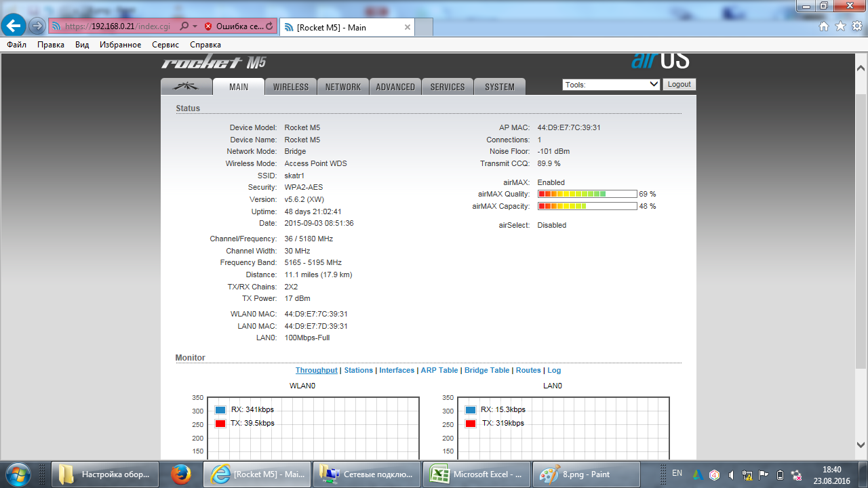
Task: Click the Throughput monitor link
Action: (316, 370)
